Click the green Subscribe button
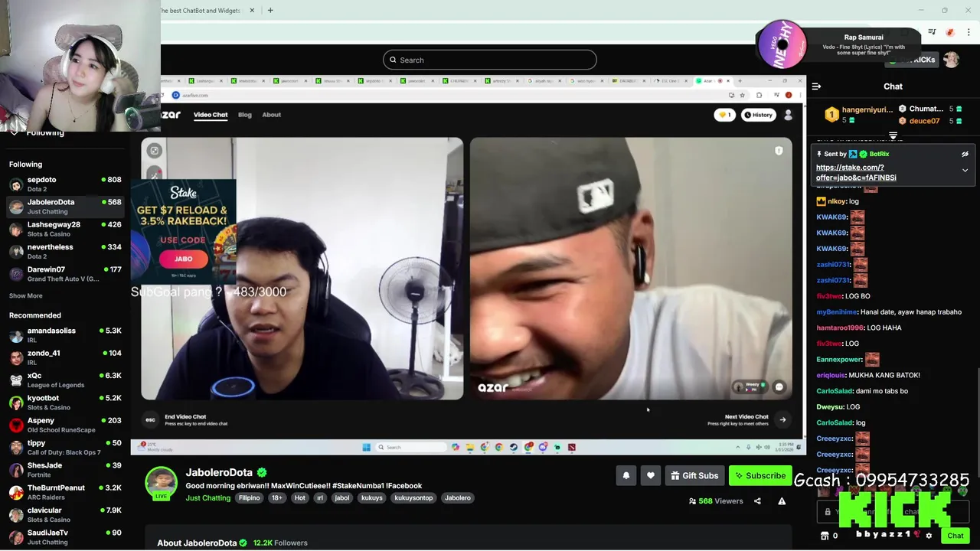 coord(760,475)
